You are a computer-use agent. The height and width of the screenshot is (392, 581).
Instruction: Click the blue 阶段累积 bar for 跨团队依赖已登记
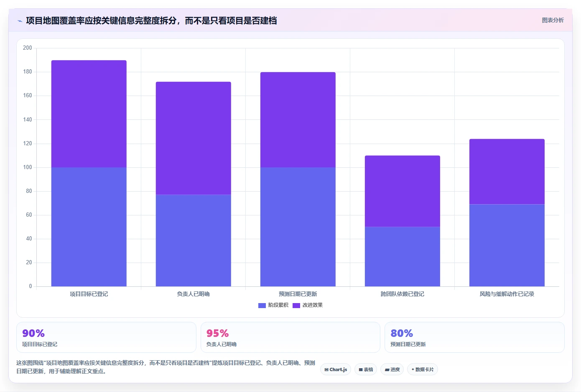pyautogui.click(x=403, y=257)
